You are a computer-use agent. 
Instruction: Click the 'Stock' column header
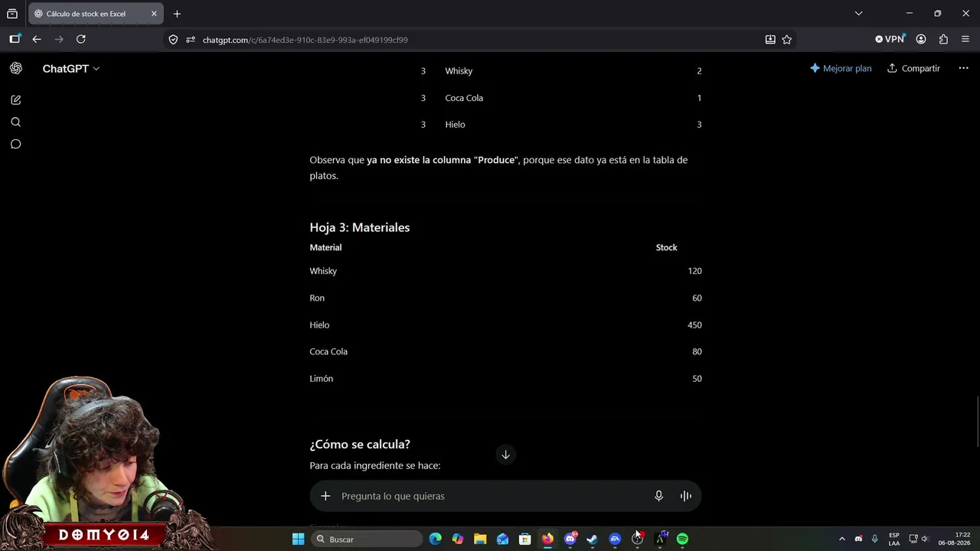[667, 247]
